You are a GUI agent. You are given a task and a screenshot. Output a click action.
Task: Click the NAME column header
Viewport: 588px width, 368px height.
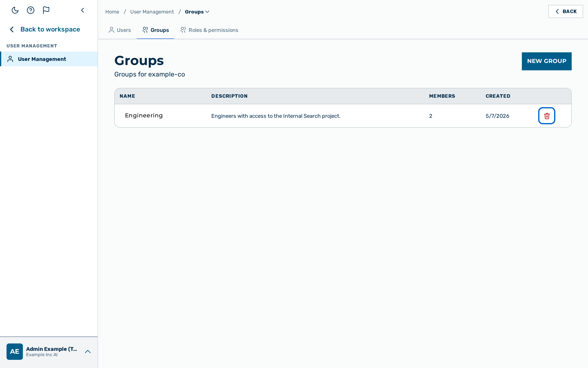tap(127, 96)
